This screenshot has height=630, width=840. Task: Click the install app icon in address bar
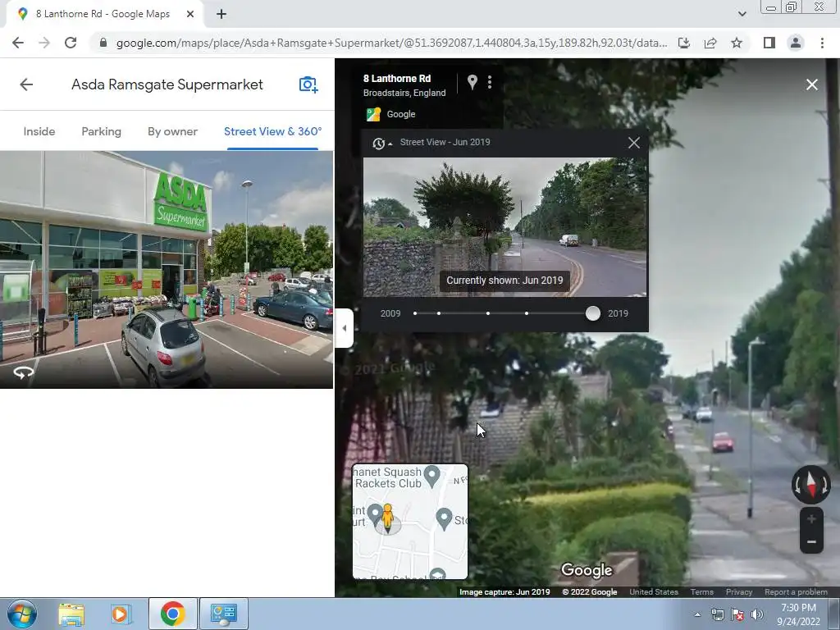(x=684, y=43)
